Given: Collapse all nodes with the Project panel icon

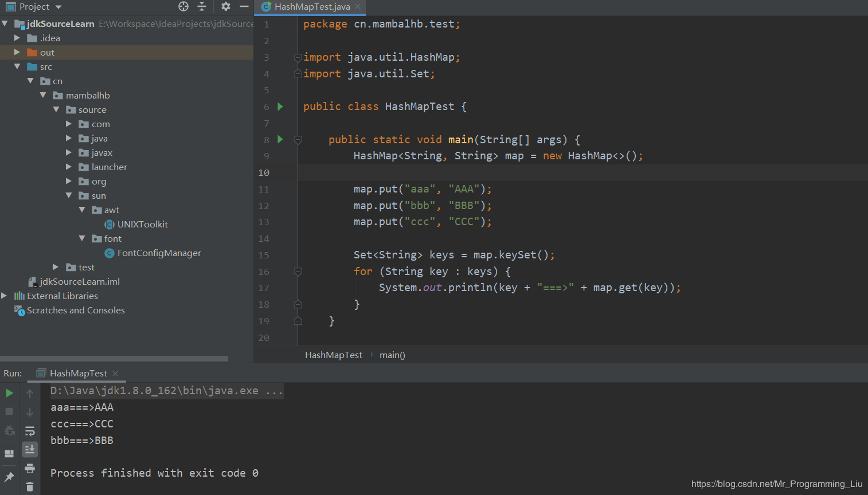Looking at the screenshot, I should (202, 6).
